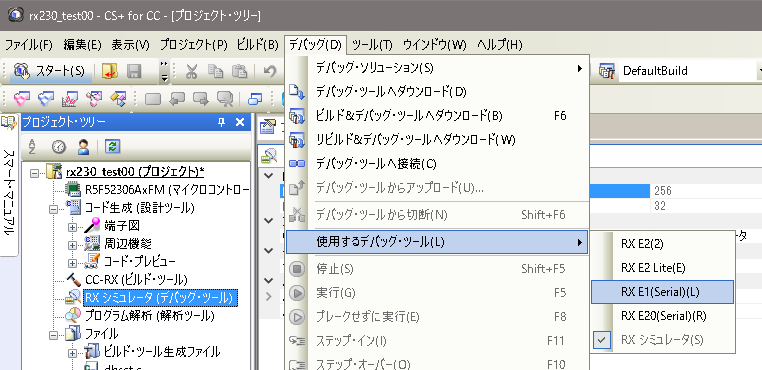The image size is (762, 370).
Task: Open the ヘルプ(H) menu
Action: pos(500,45)
